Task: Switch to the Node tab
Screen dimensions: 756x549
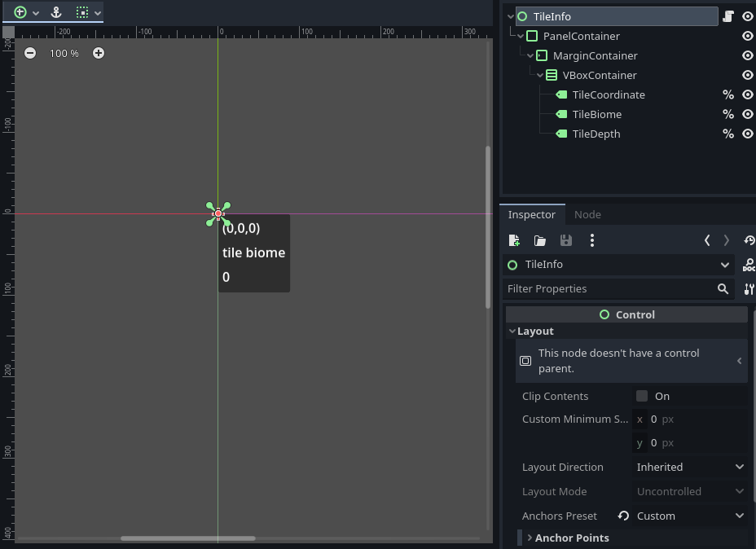Action: (587, 214)
